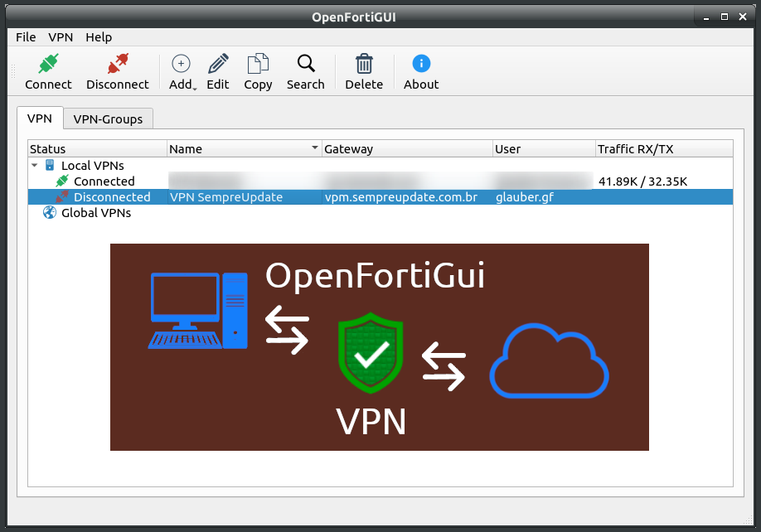Sort by the Traffic RX/TX column header
This screenshot has width=761, height=532.
click(664, 149)
